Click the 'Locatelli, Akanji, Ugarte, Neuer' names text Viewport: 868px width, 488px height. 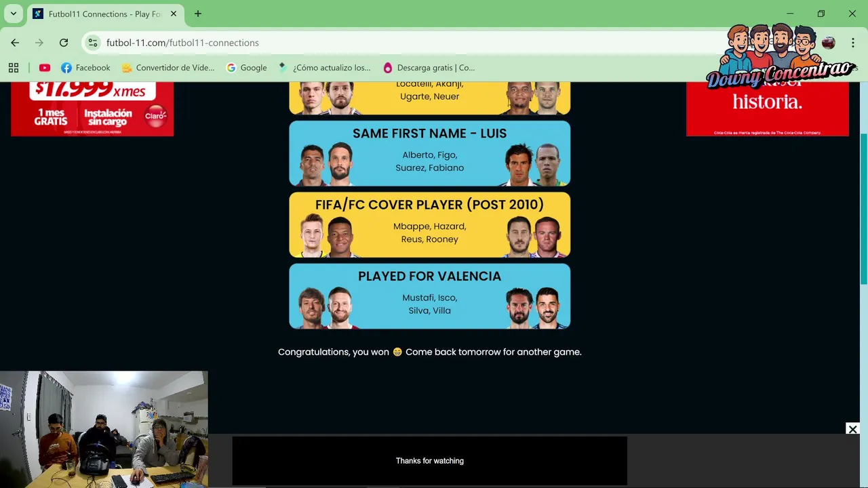pyautogui.click(x=429, y=90)
